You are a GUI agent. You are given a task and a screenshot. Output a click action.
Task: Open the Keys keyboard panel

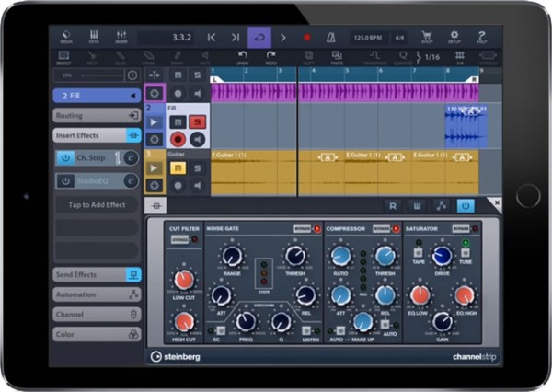click(94, 37)
